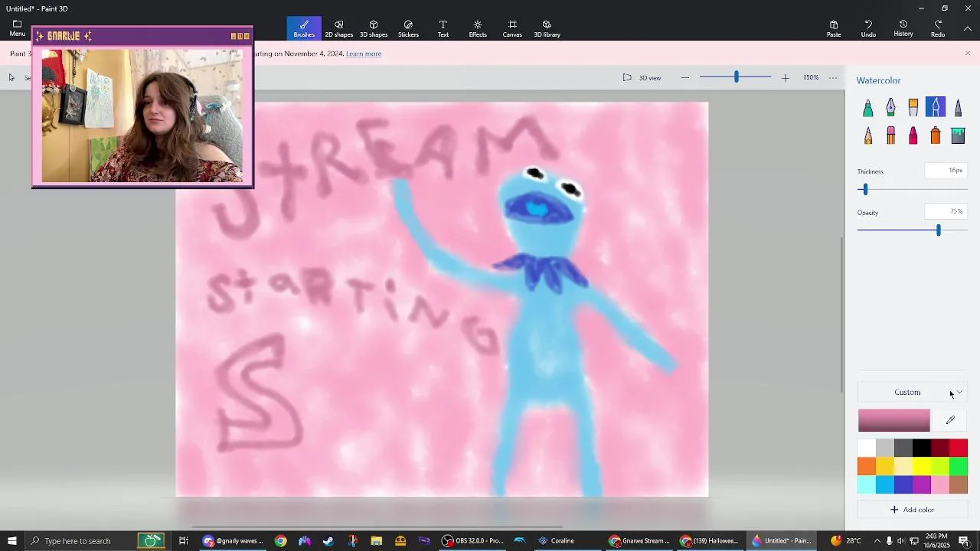Screen dimensions: 980x551
Task: Edit the Opacity 75% value field
Action: (x=946, y=211)
